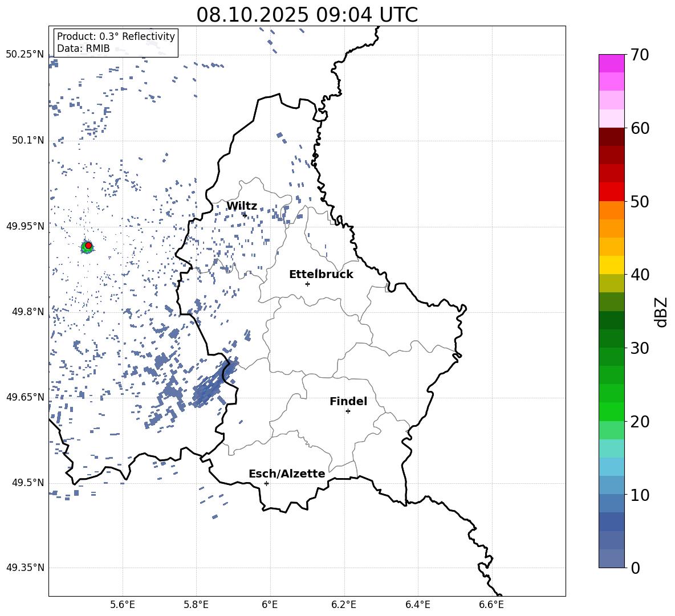675x616 pixels.
Task: Click the 49.35°N latitude label
Action: (x=25, y=568)
